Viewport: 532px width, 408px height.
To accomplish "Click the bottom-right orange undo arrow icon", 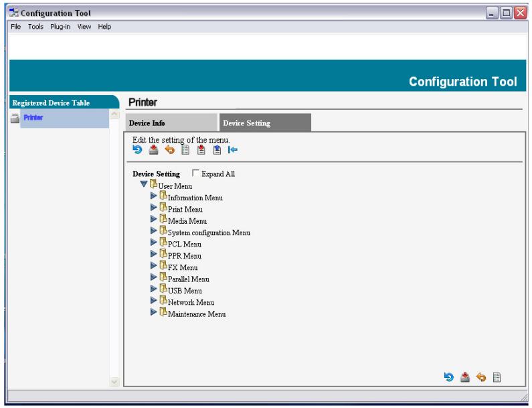I will pos(480,378).
